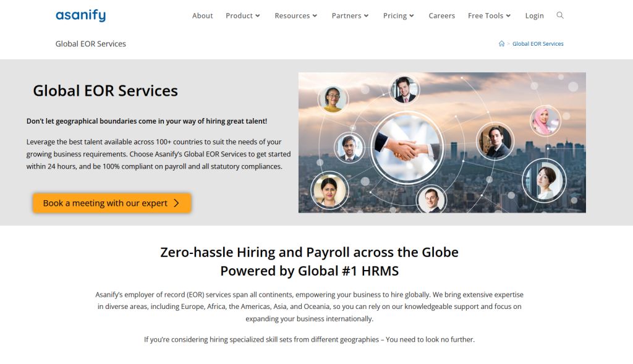Click the man in suit top portrait
Viewport: 633px width, 364px height.
coord(404,89)
